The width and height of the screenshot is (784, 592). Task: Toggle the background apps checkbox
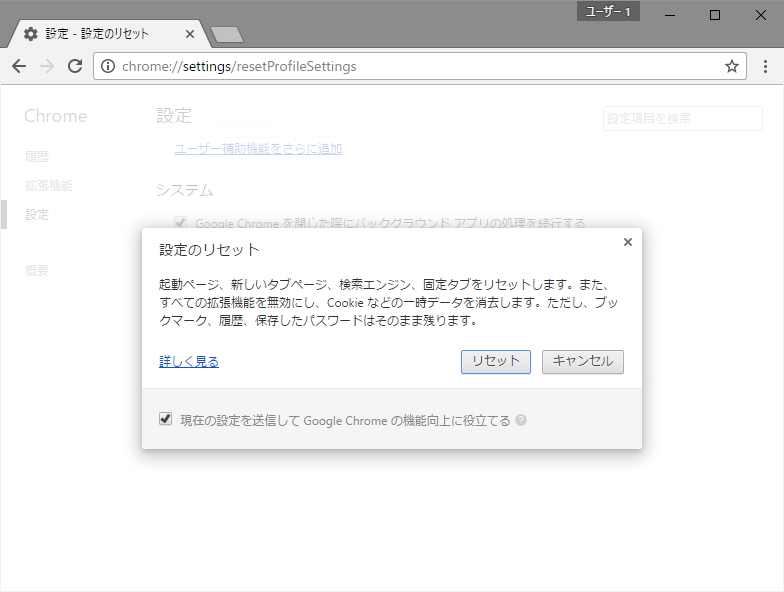[x=180, y=222]
